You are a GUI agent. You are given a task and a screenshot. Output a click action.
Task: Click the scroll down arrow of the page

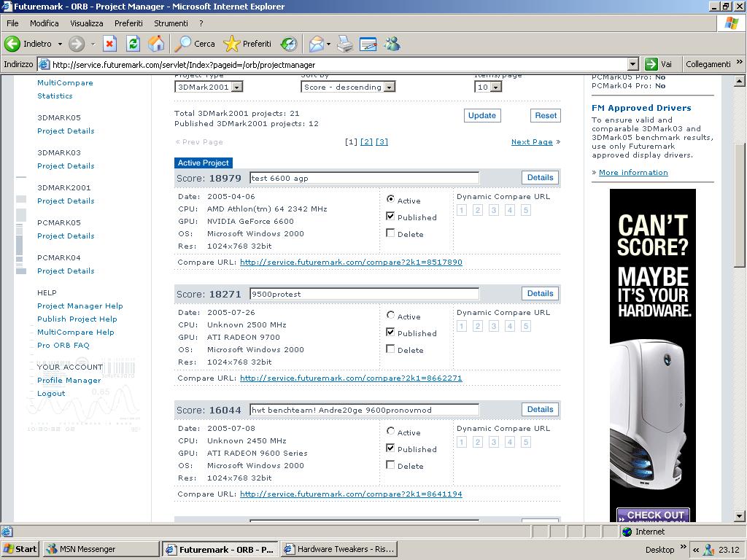[x=740, y=516]
